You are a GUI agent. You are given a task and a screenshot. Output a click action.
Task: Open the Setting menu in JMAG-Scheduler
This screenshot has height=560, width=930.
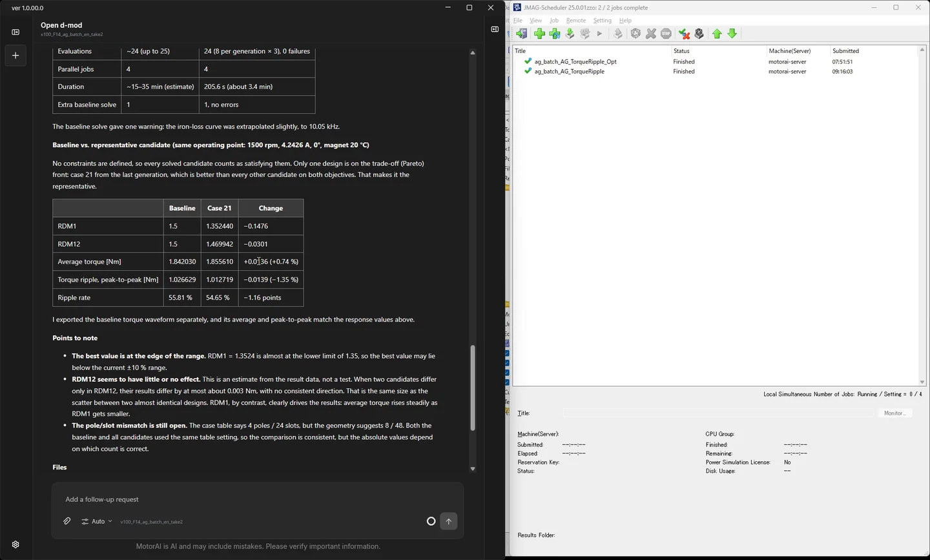[x=603, y=21]
